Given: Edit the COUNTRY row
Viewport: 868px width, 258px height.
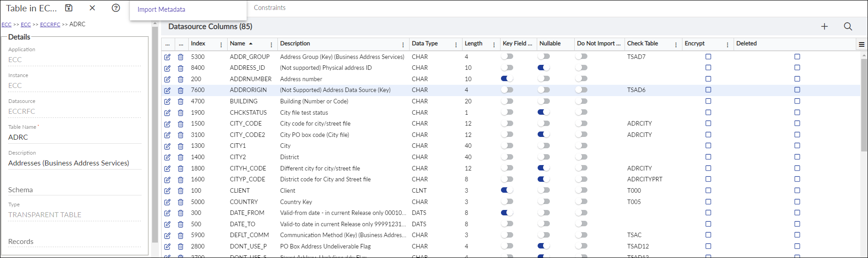Looking at the screenshot, I should coord(167,202).
